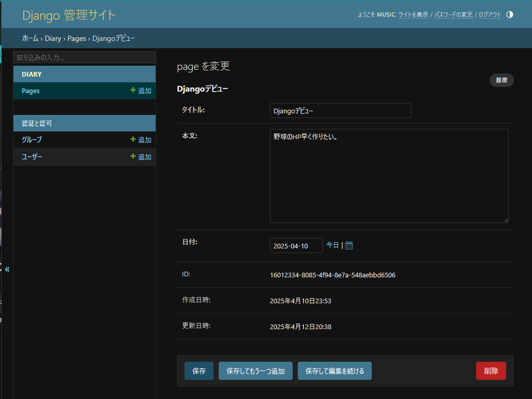Image resolution: width=532 pixels, height=399 pixels.
Task: Go to ホーム in the breadcrumb
Action: click(x=30, y=38)
